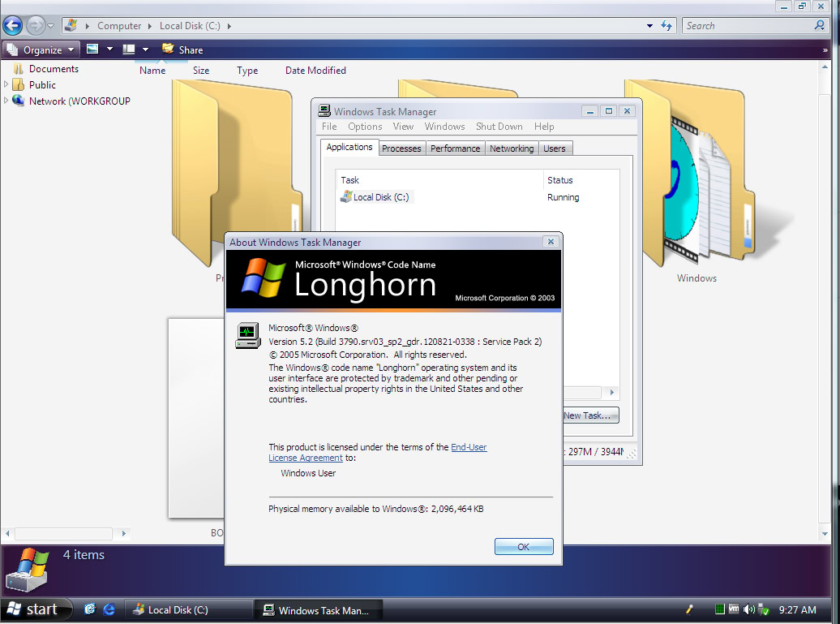Viewport: 840px width, 624px height.
Task: Sort by the Type column header
Action: [x=247, y=71]
